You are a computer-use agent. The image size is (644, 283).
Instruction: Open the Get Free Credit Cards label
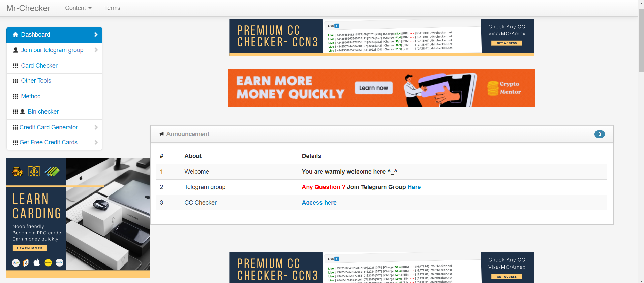[x=49, y=142]
